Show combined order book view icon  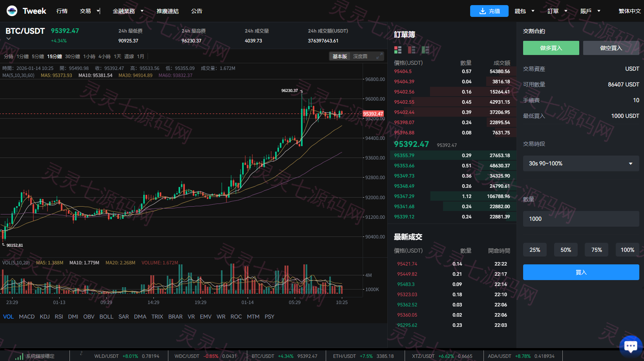point(398,50)
